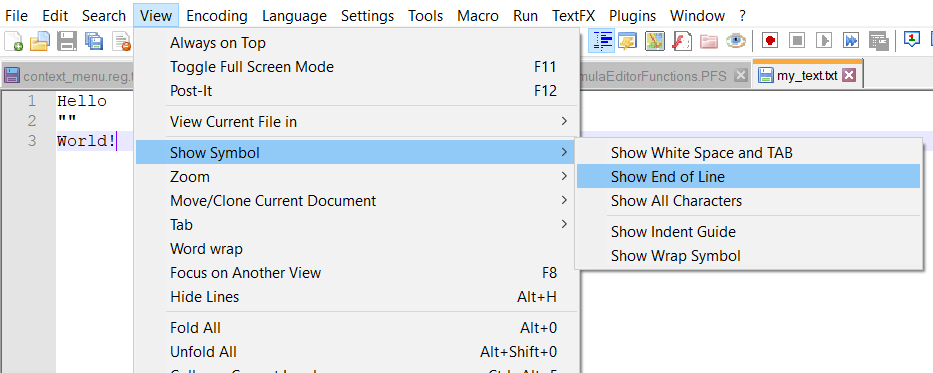Start macro recording with red dot icon
933x373 pixels.
click(771, 41)
